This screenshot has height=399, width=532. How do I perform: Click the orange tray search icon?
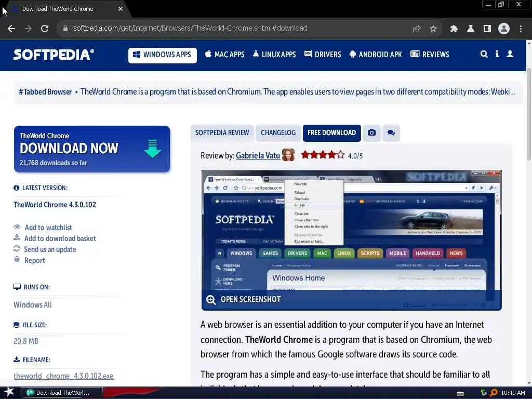point(494,393)
